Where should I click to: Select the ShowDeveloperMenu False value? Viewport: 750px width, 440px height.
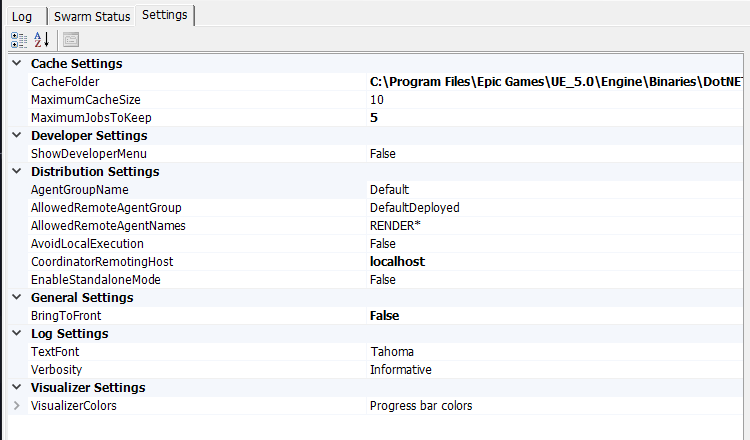(383, 154)
